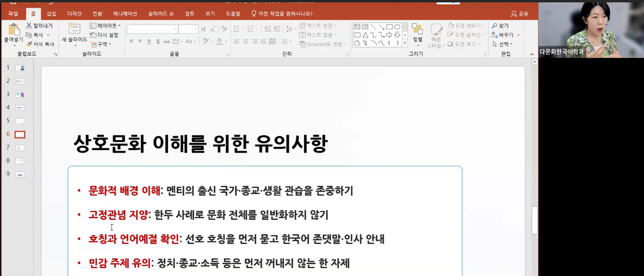644x276 pixels.
Task: Select the center text alignment icon
Action: (246, 41)
